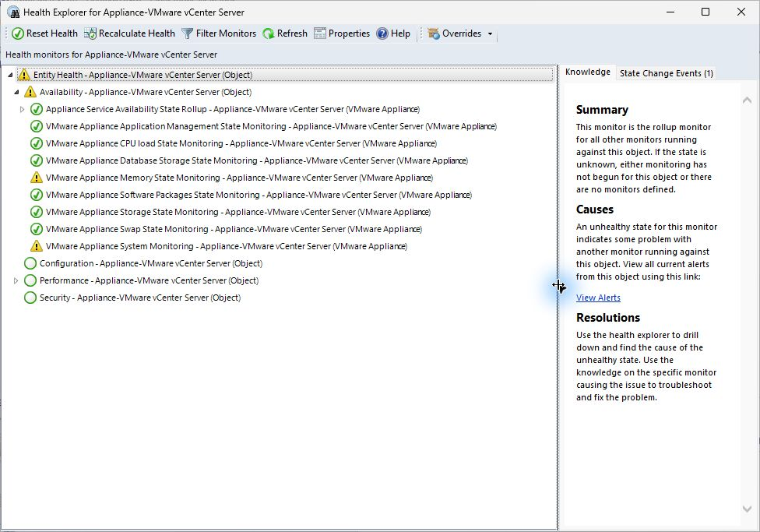This screenshot has height=532, width=760.
Task: Click the Recalculate Health button label
Action: [137, 33]
